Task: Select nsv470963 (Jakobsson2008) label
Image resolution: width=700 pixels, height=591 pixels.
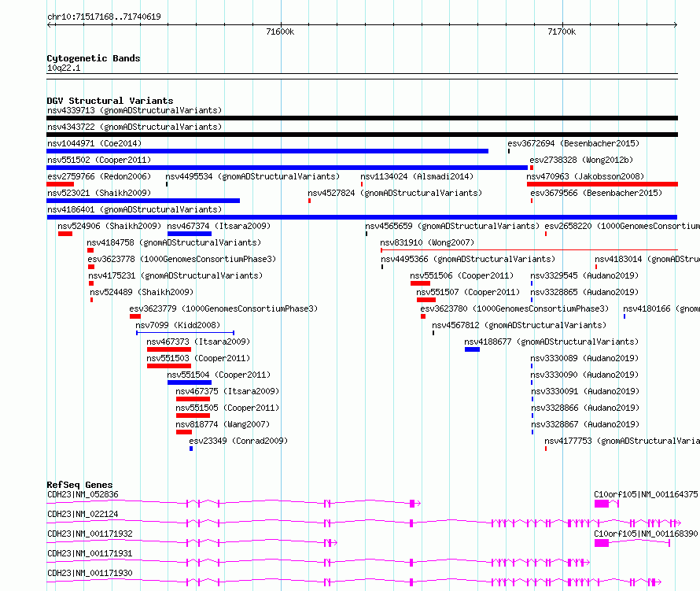Action: point(585,176)
